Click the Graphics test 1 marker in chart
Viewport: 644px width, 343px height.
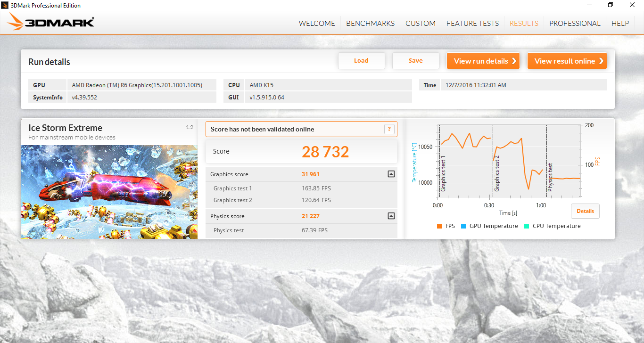[x=443, y=174]
